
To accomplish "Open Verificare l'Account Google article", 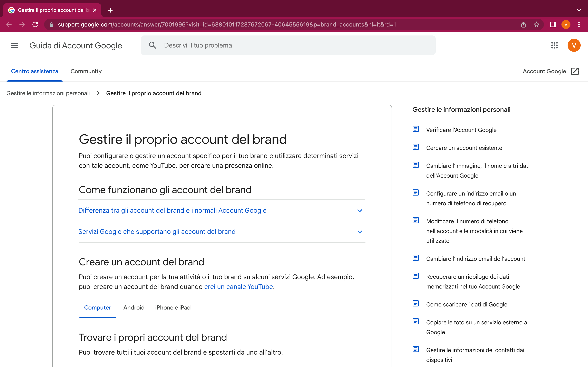I will pyautogui.click(x=461, y=130).
